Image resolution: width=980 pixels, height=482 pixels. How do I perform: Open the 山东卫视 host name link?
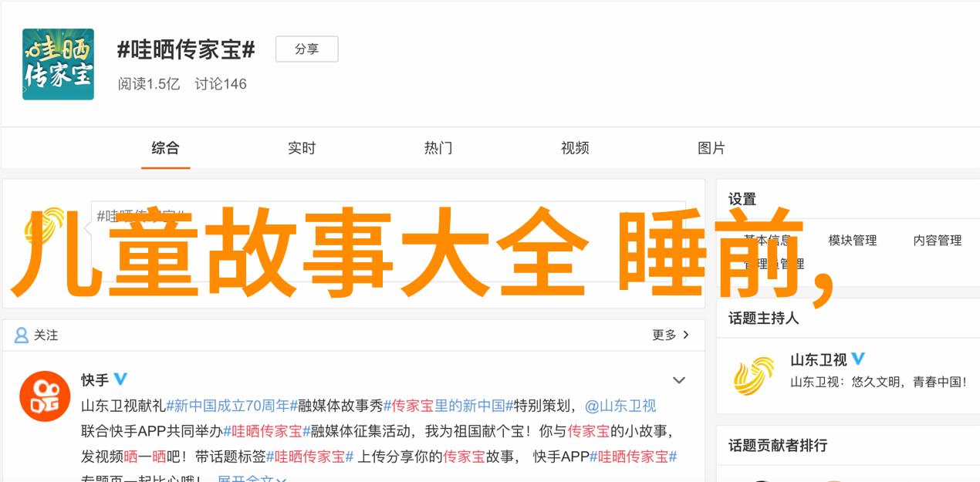pyautogui.click(x=819, y=360)
